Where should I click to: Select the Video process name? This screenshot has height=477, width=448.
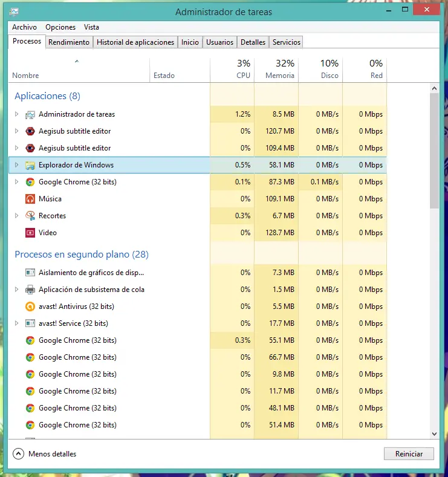click(x=47, y=233)
